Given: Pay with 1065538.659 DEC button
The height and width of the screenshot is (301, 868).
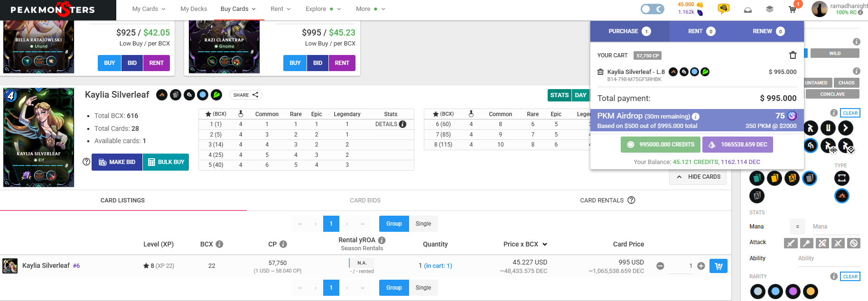Looking at the screenshot, I should tap(737, 145).
